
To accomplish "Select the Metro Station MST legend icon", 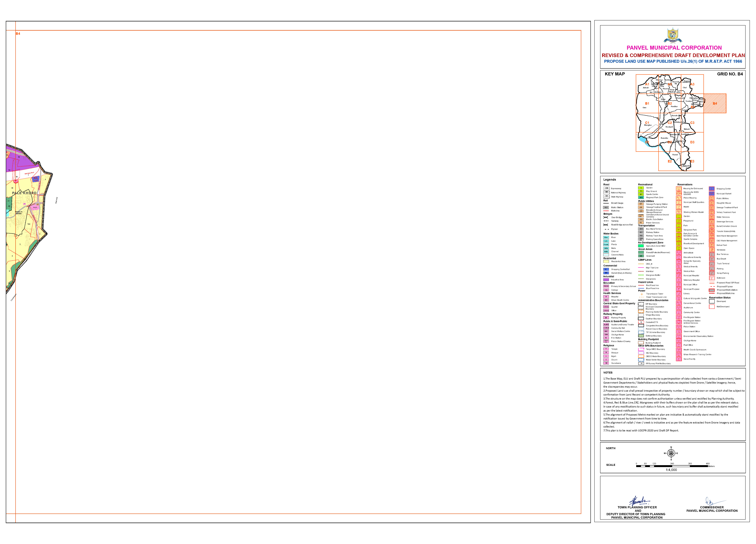I will click(606, 208).
